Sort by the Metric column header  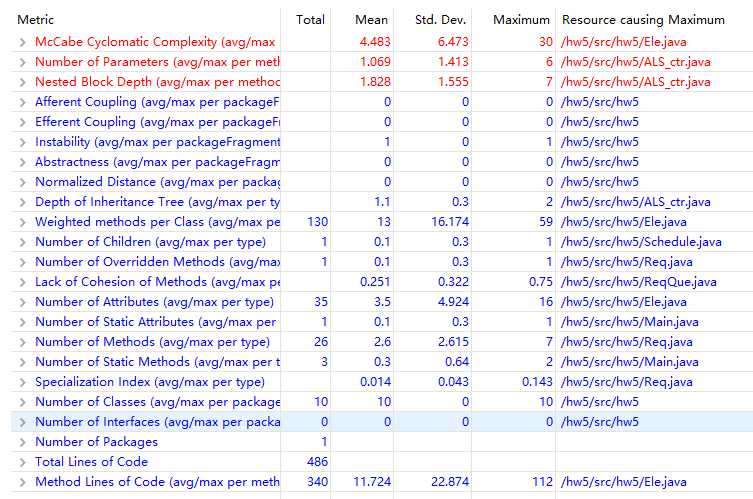tap(36, 20)
